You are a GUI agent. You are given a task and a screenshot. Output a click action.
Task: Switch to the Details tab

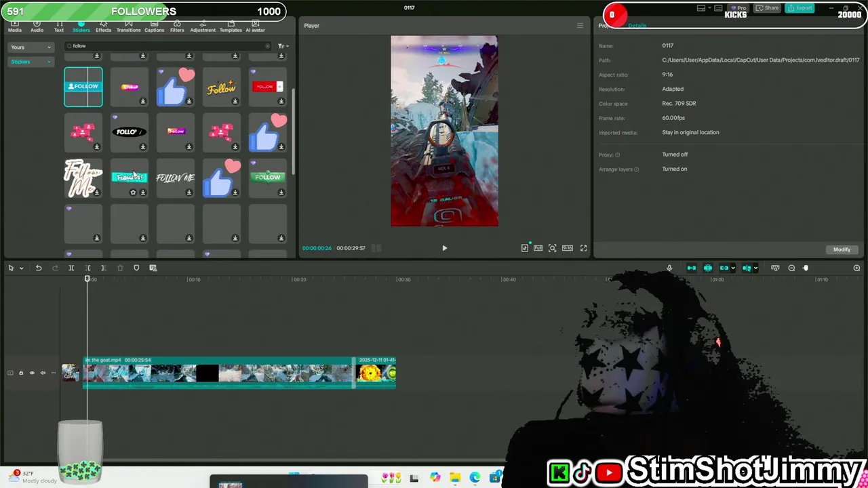[x=637, y=26]
